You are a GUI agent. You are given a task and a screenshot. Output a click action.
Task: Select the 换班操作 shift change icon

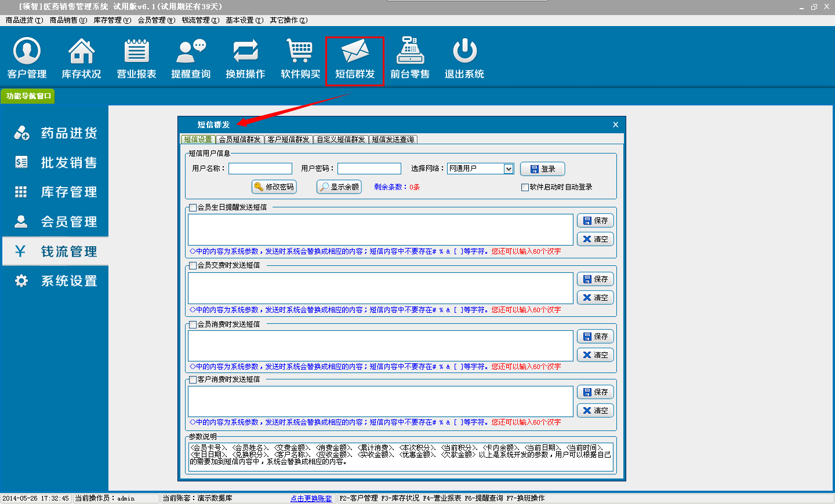click(245, 58)
